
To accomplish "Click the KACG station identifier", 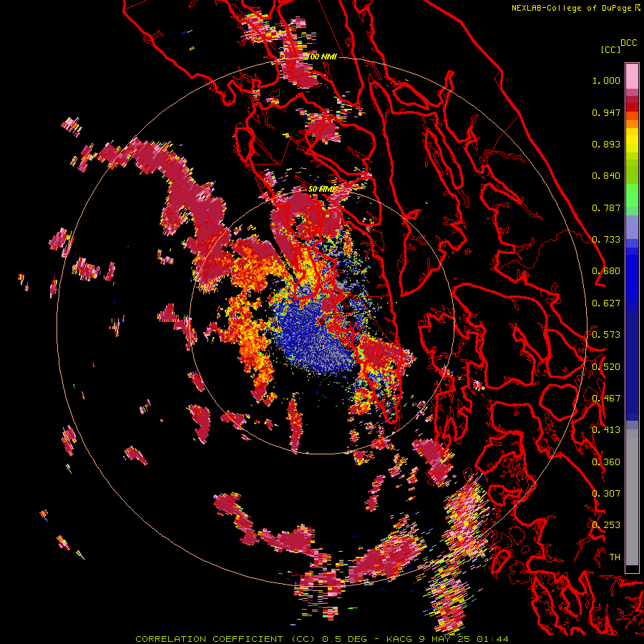I will pos(399,639).
